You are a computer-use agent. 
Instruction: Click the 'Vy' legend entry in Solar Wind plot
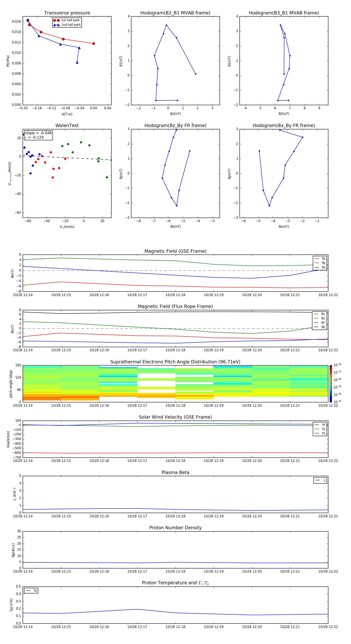click(x=320, y=429)
